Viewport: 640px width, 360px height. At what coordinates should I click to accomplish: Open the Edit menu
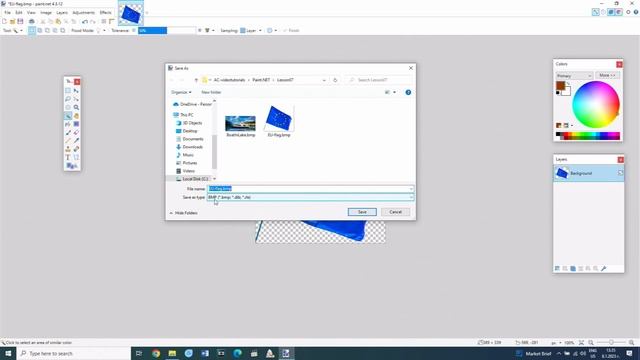click(19, 13)
